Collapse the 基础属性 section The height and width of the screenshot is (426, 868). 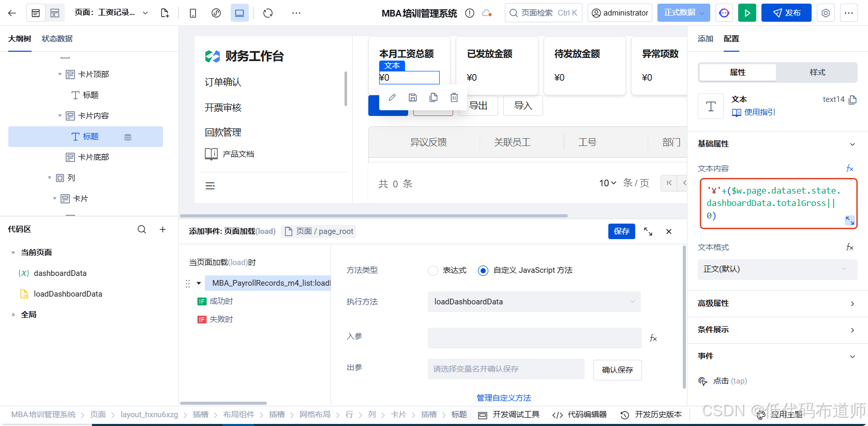(x=852, y=144)
